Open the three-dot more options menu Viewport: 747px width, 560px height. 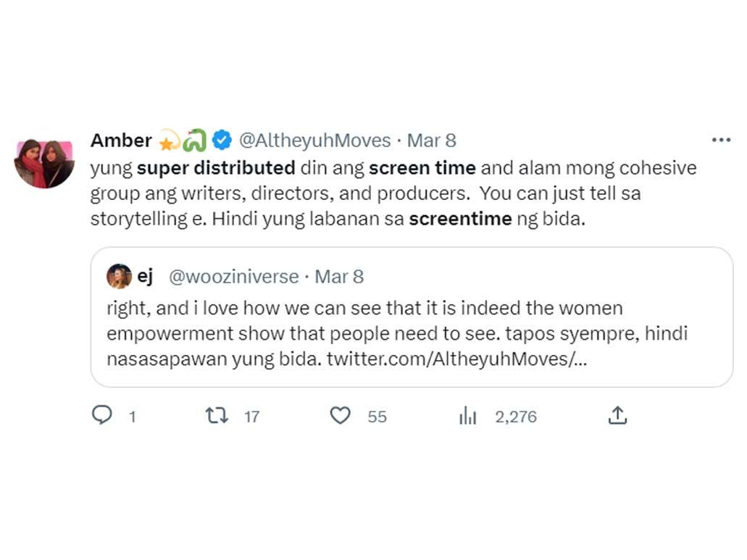721,140
